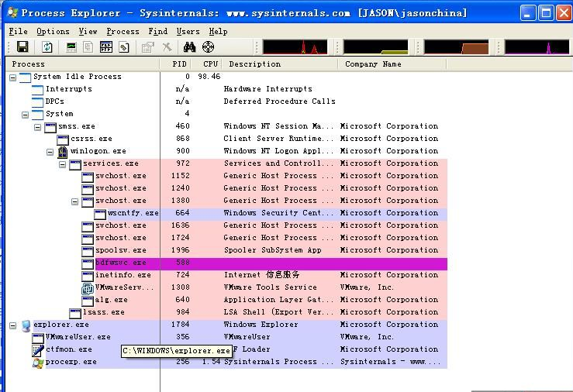Click the 98.46 CPU value
This screenshot has height=392, width=573.
coord(209,77)
